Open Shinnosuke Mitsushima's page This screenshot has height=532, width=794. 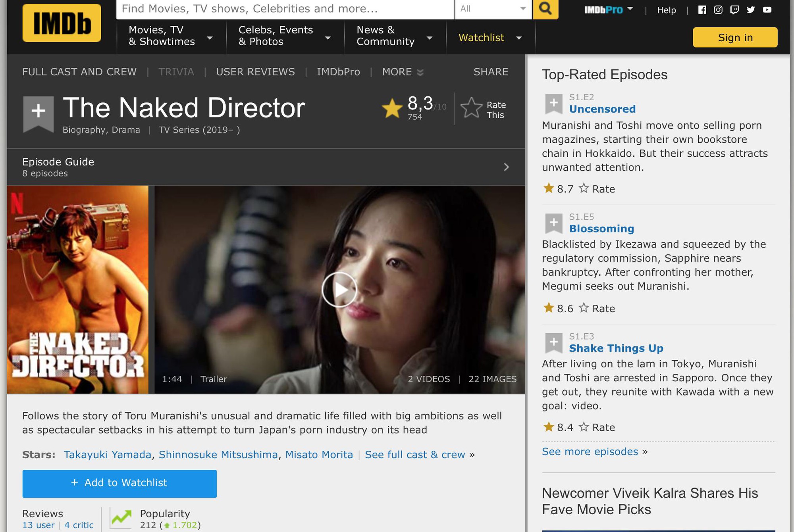(x=218, y=455)
